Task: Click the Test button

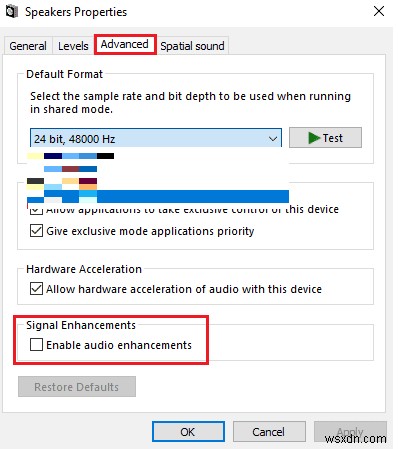Action: (325, 138)
